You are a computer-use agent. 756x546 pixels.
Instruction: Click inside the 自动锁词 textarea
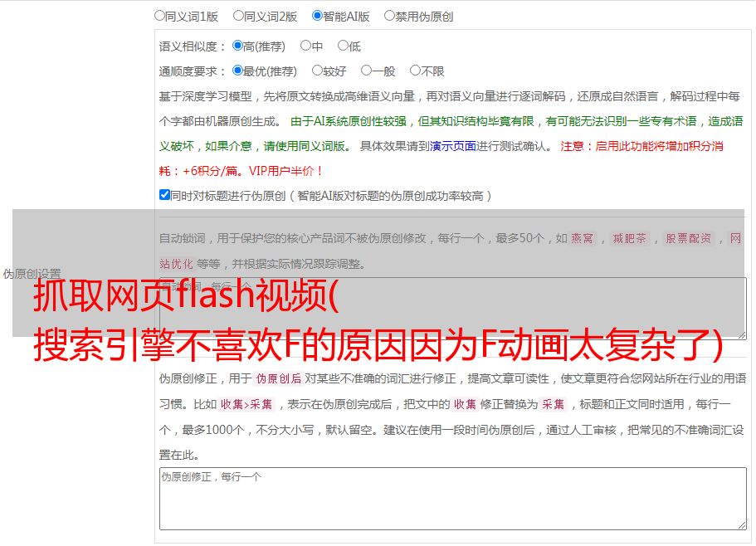[x=453, y=309]
